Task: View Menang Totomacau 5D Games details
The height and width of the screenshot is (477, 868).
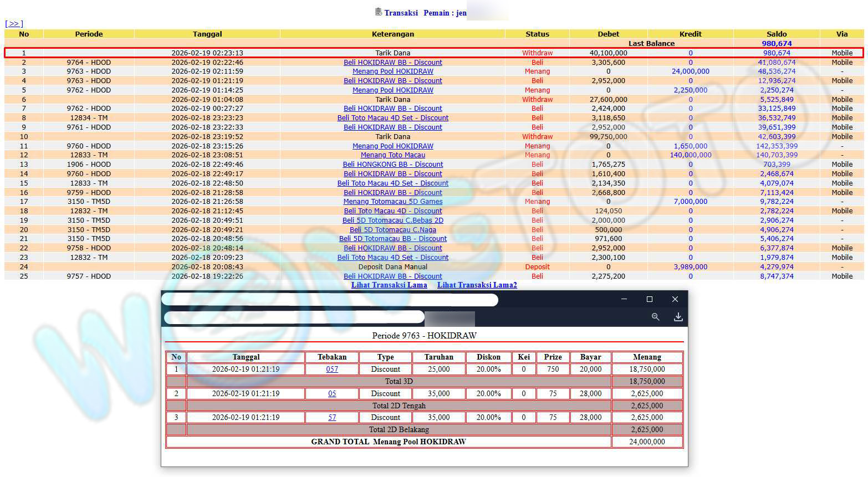Action: 392,202
